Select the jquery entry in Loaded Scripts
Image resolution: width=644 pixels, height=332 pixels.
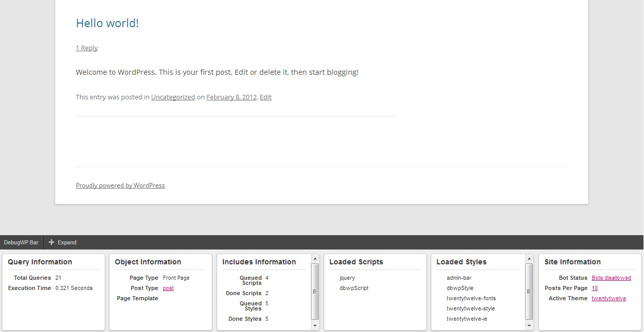[347, 278]
